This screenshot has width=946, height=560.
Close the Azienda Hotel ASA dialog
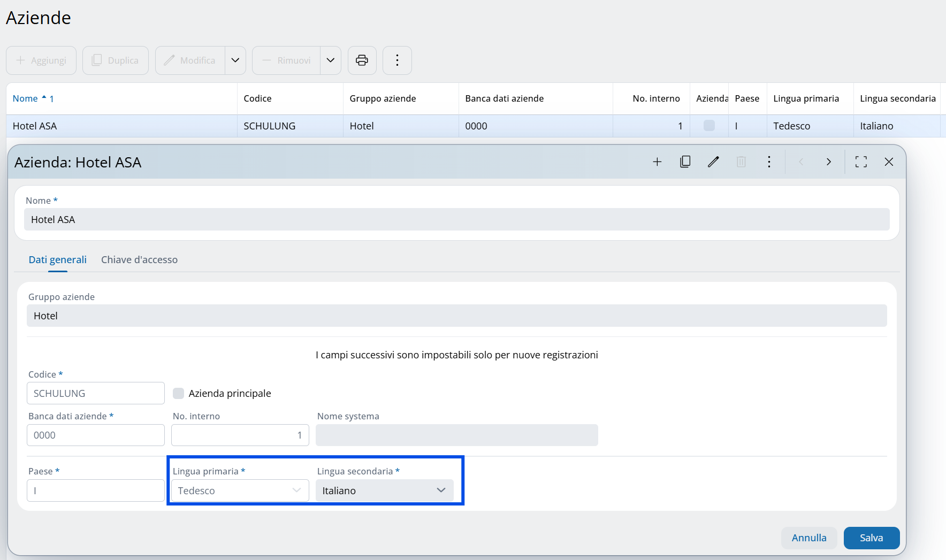click(889, 162)
